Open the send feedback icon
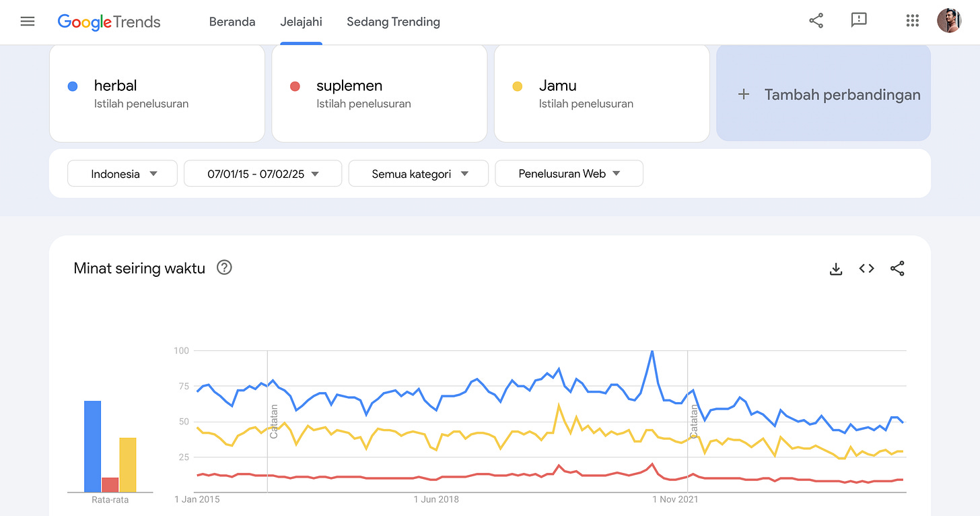 (858, 21)
